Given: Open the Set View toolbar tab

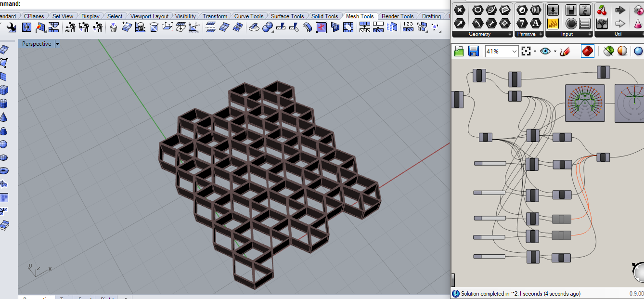Looking at the screenshot, I should pos(63,16).
